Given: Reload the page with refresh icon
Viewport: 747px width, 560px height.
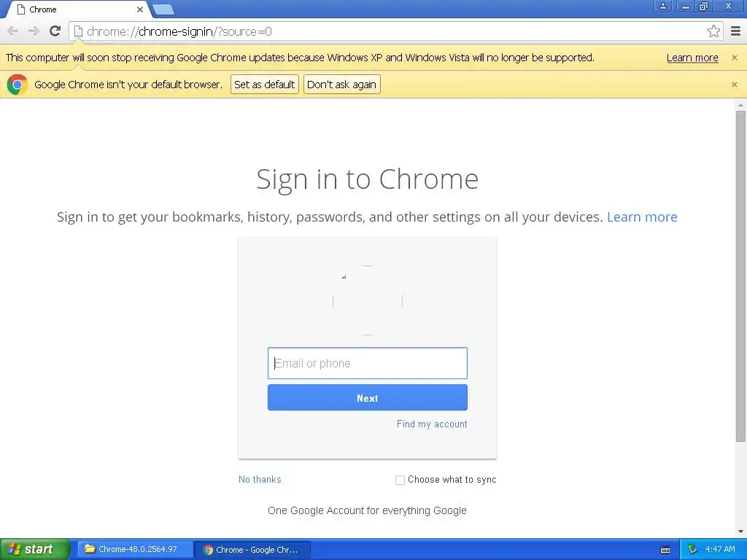Looking at the screenshot, I should pyautogui.click(x=55, y=31).
